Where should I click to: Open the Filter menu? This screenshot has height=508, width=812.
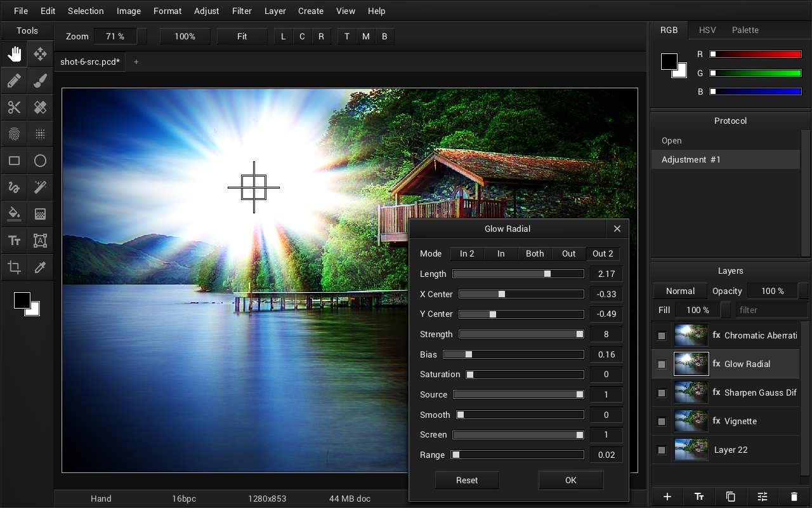pos(242,11)
